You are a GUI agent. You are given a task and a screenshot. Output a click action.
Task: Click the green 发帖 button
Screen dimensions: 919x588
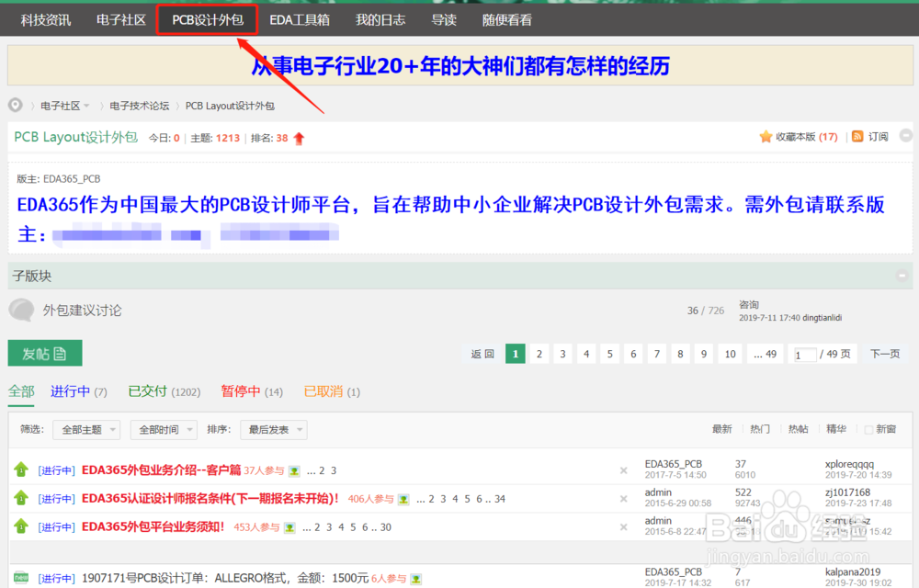tap(45, 353)
